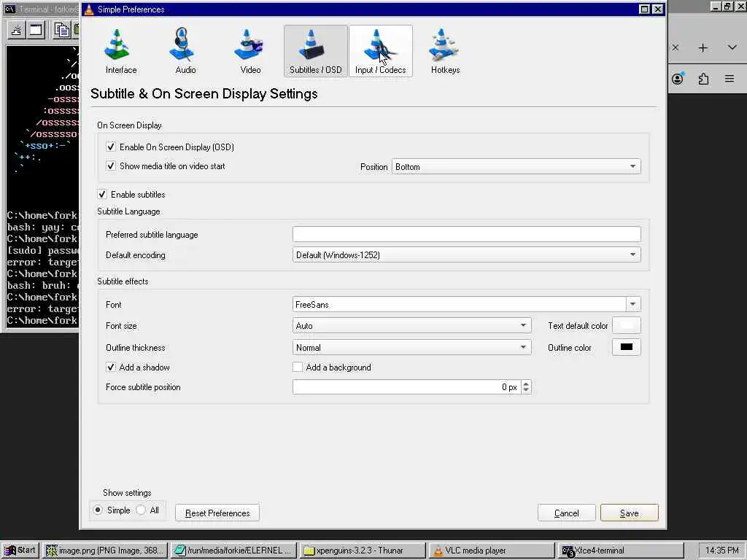Click the taskbar clock 14:35 PM
The image size is (747, 560).
[721, 550]
